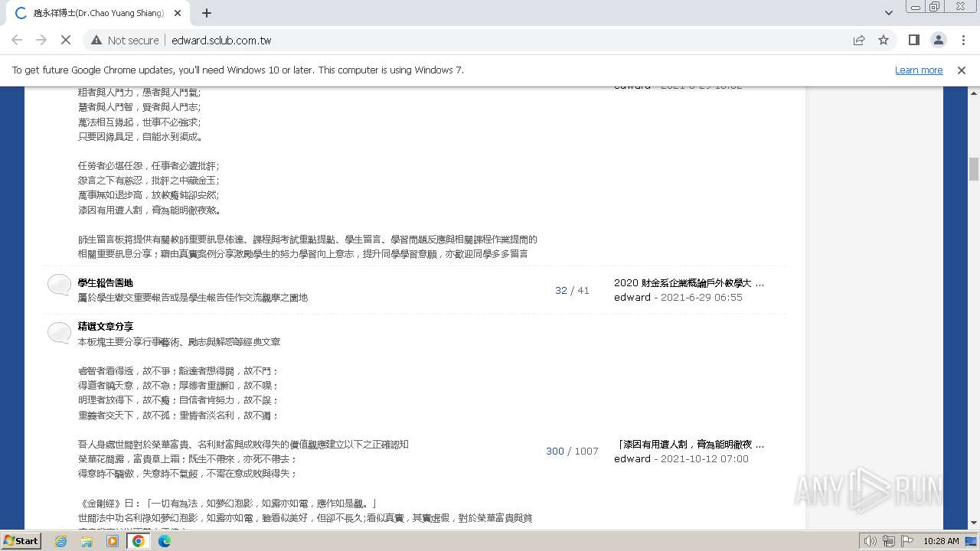The height and width of the screenshot is (551, 980).
Task: Open File Explorer from taskbar
Action: 87,540
